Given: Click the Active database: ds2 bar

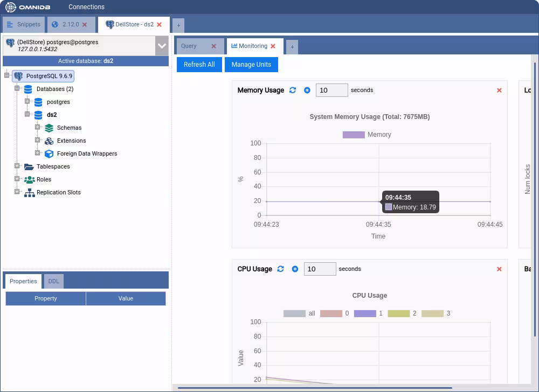Looking at the screenshot, I should click(86, 61).
